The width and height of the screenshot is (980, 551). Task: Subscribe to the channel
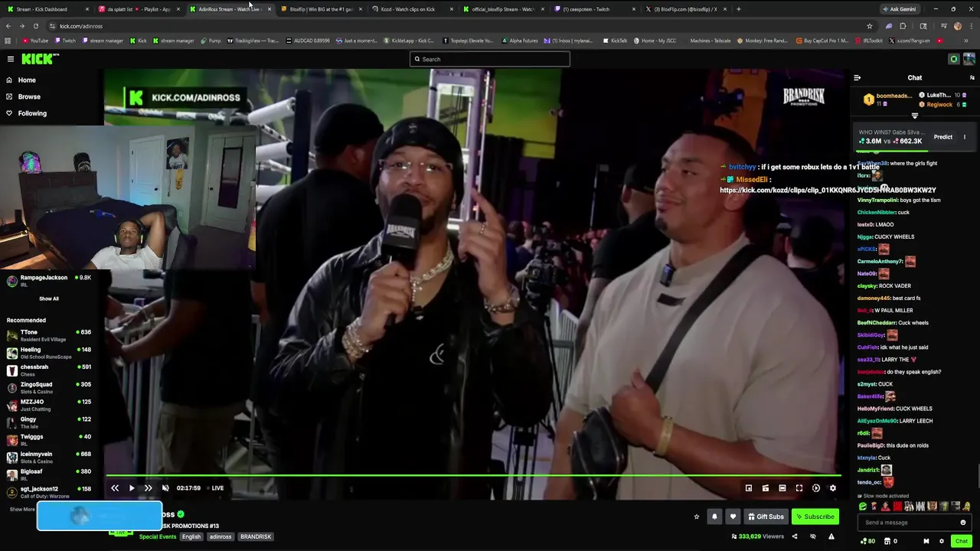click(x=815, y=517)
